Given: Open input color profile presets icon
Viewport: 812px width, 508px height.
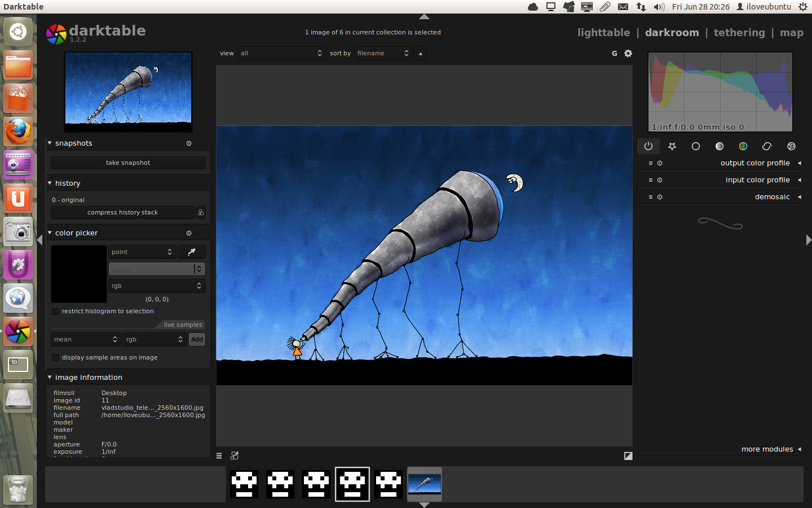Looking at the screenshot, I should point(650,180).
